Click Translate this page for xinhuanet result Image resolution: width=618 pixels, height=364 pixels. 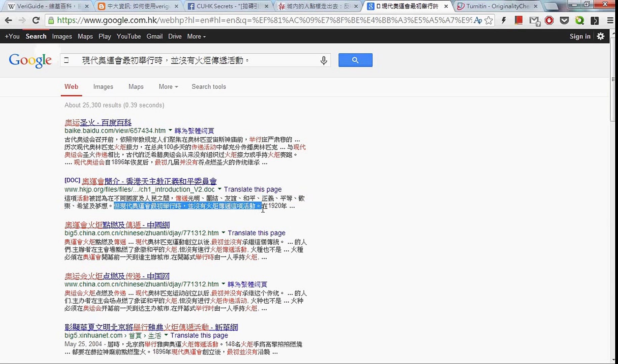(x=199, y=335)
